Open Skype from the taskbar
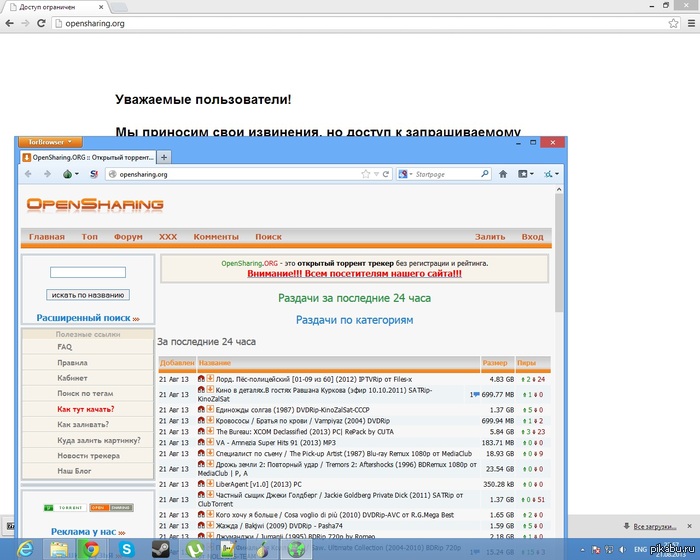This screenshot has height=560, width=700. pyautogui.click(x=126, y=548)
